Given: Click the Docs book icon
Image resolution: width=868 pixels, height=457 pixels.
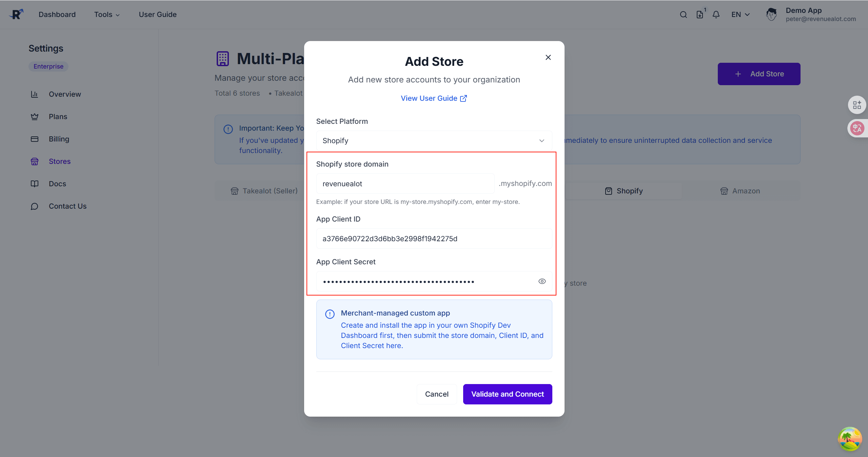Looking at the screenshot, I should 35,184.
